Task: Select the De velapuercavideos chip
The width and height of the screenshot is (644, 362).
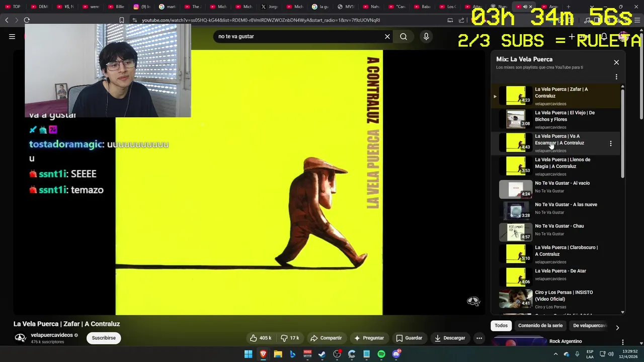Action: (x=590, y=326)
